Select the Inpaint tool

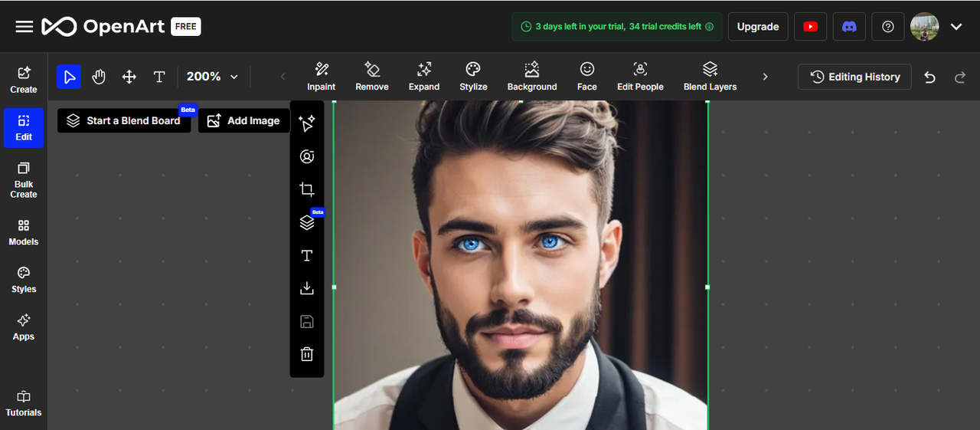(x=322, y=77)
